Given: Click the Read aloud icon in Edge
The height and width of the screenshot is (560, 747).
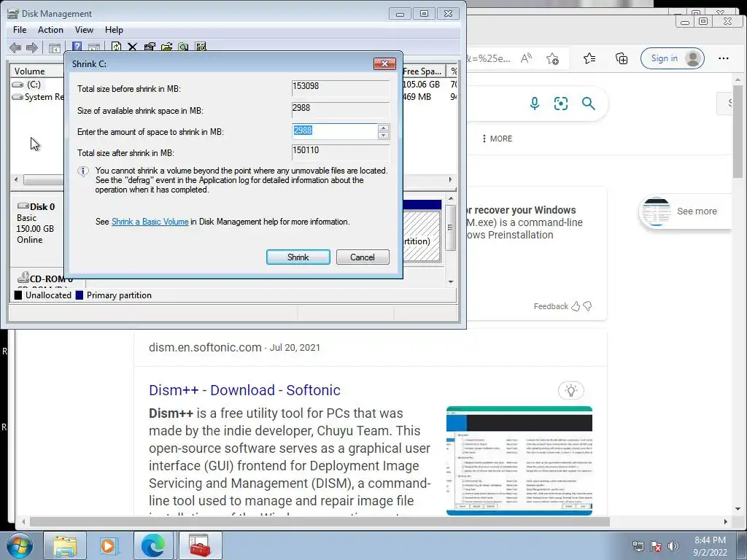Looking at the screenshot, I should [526, 58].
